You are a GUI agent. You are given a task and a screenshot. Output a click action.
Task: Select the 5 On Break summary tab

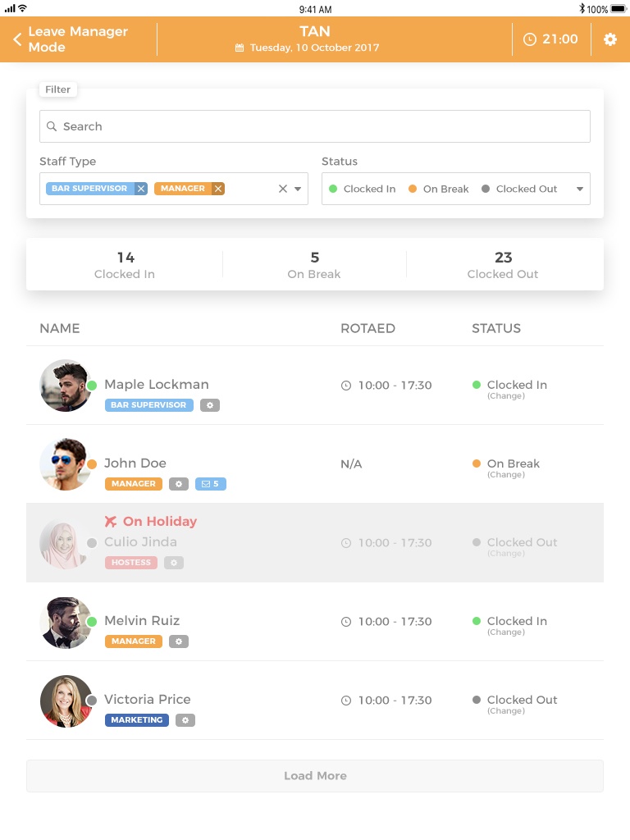click(314, 264)
